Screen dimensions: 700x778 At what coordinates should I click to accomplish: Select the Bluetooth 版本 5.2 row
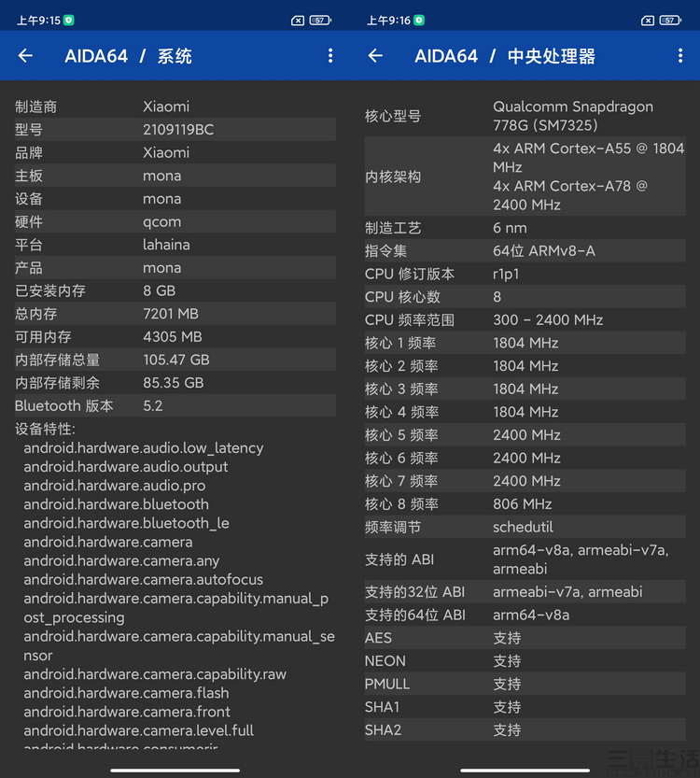point(175,406)
